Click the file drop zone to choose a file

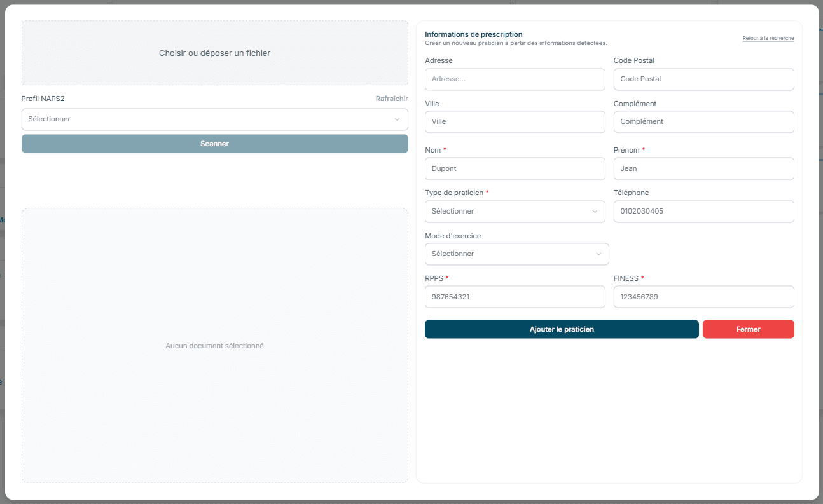[x=215, y=53]
